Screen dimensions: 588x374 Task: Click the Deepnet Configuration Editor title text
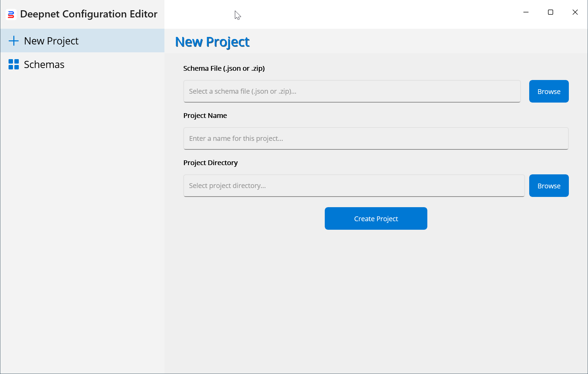pyautogui.click(x=89, y=14)
